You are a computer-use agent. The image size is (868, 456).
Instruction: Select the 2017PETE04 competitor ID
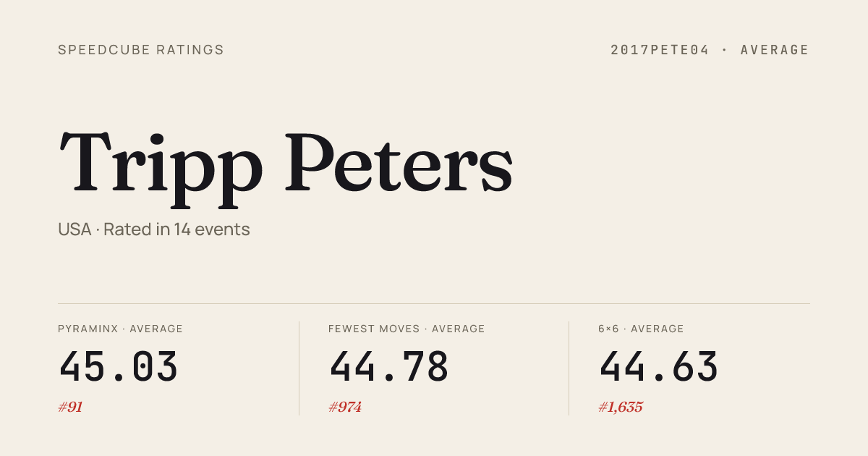(660, 50)
